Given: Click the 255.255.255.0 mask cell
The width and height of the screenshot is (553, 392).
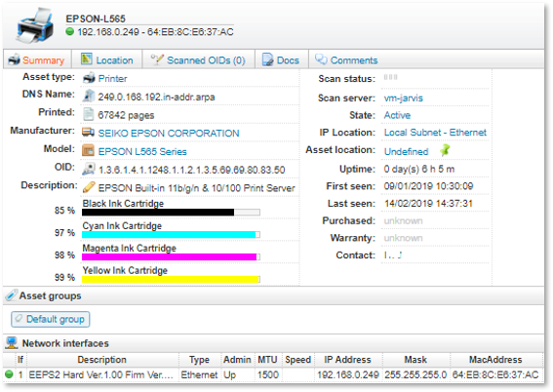Looking at the screenshot, I should (415, 374).
